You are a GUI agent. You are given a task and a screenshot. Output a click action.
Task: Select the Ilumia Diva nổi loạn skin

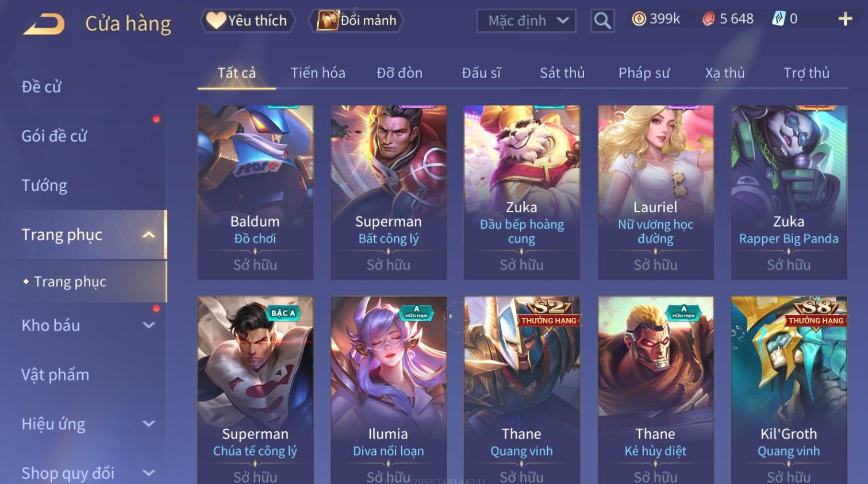tap(389, 390)
